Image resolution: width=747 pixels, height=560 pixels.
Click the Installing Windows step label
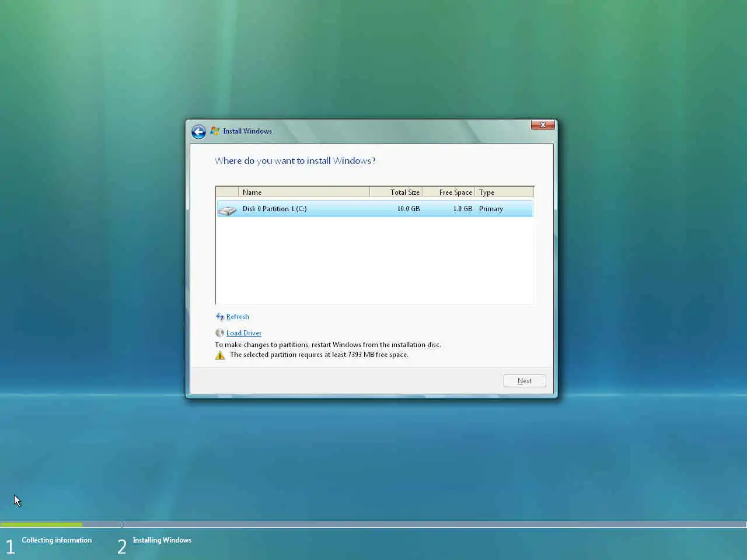pyautogui.click(x=162, y=540)
